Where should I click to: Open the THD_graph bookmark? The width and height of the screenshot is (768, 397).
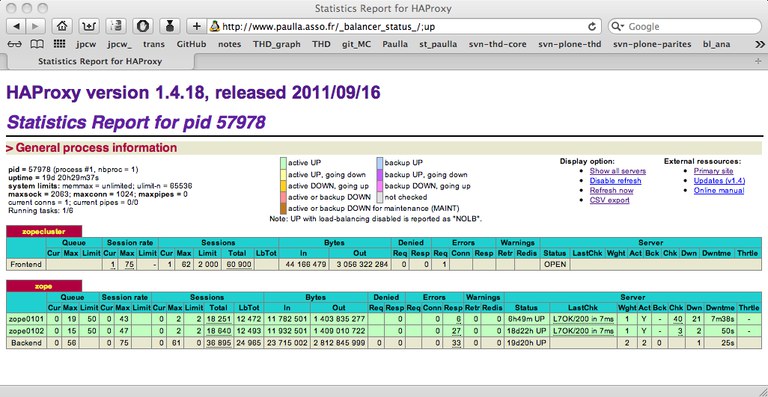277,44
